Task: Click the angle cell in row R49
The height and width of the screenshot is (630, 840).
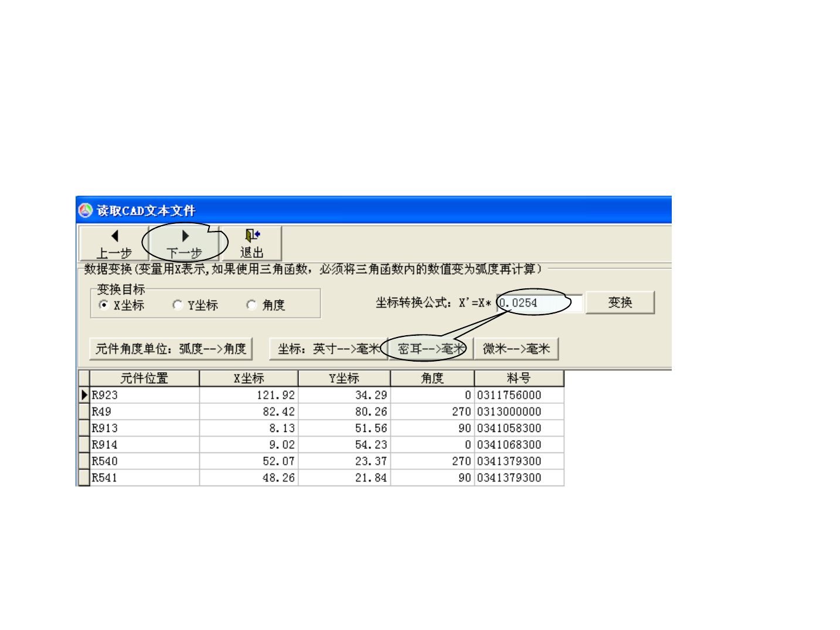Action: point(432,411)
